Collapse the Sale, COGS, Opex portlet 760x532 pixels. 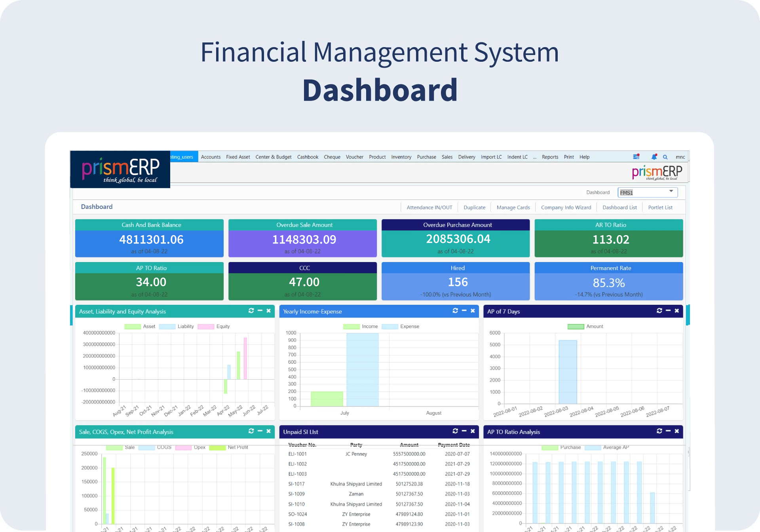(x=260, y=431)
